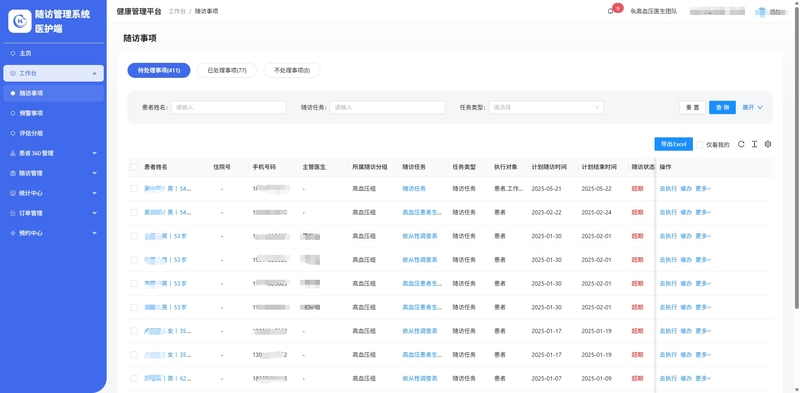This screenshot has width=800, height=393.
Task: Click the 工作台 menu icon
Action: pos(13,73)
